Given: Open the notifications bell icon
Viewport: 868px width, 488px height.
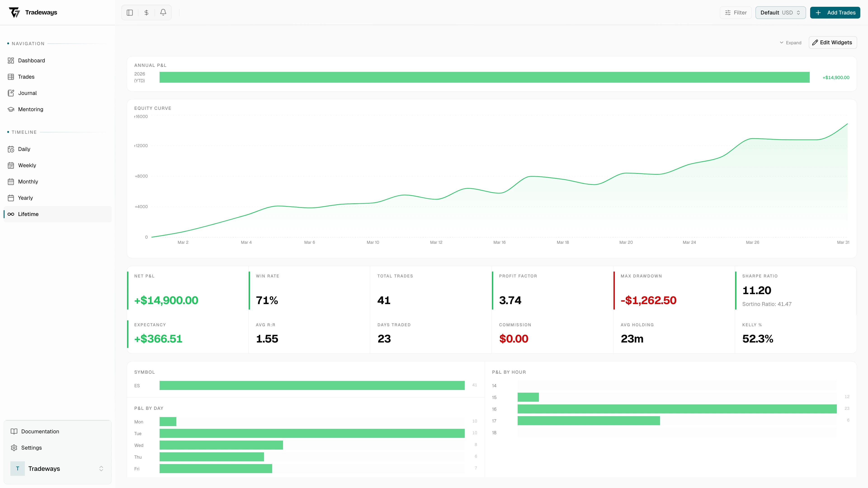Looking at the screenshot, I should click(x=163, y=12).
